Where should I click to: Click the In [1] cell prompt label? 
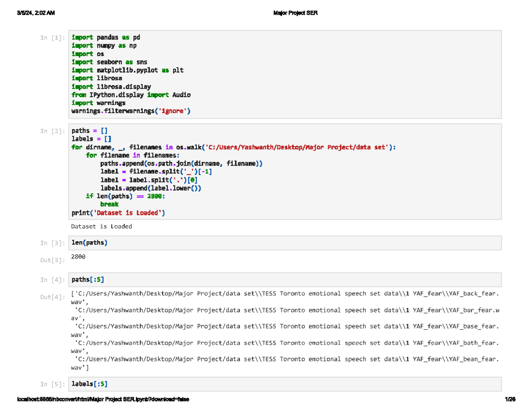coord(52,38)
